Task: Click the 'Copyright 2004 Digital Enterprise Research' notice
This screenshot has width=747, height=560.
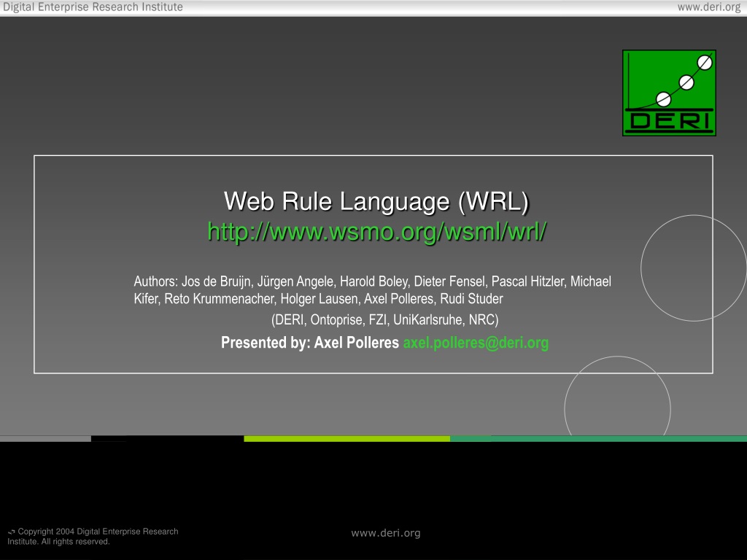Action: [93, 536]
